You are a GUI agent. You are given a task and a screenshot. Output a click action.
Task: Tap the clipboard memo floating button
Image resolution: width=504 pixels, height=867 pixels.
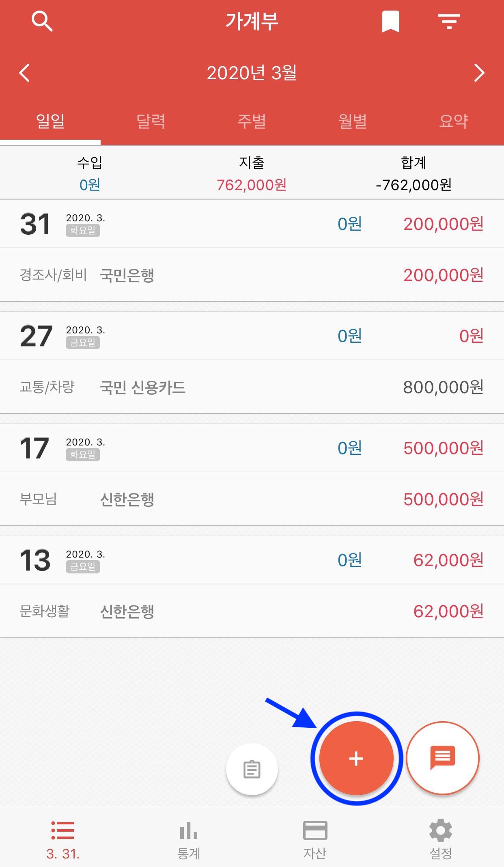tap(252, 769)
